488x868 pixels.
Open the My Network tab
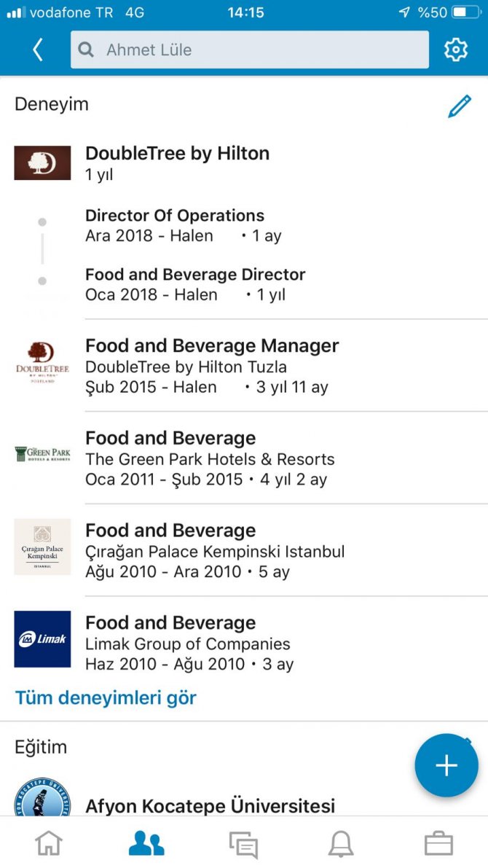(146, 844)
